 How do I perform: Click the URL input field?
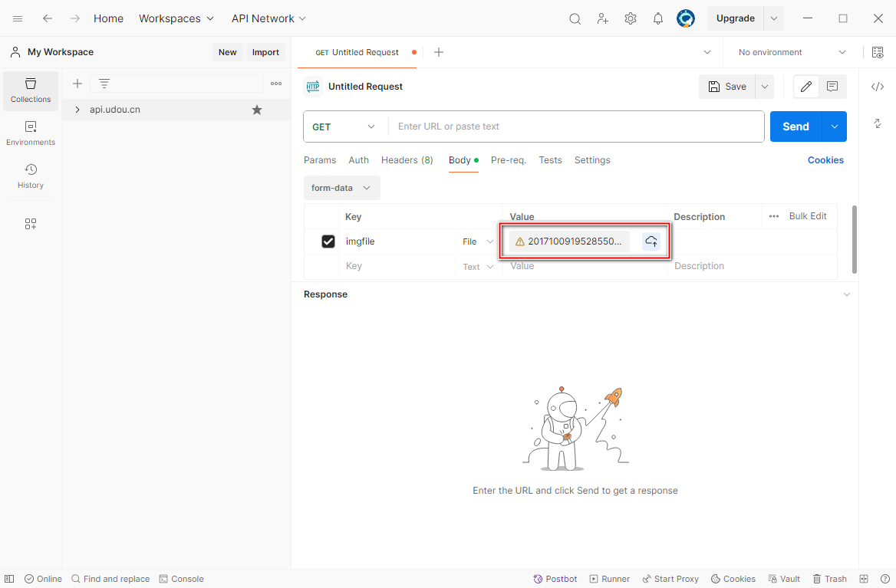point(575,126)
